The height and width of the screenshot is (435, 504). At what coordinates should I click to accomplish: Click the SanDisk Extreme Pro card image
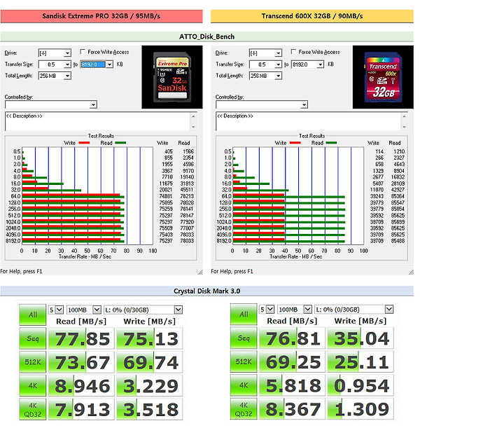pos(172,77)
